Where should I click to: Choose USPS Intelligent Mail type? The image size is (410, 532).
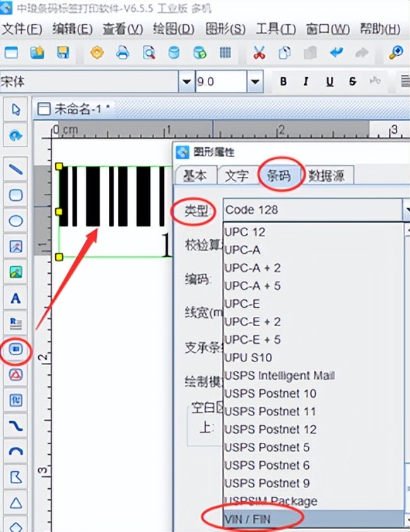click(x=313, y=376)
